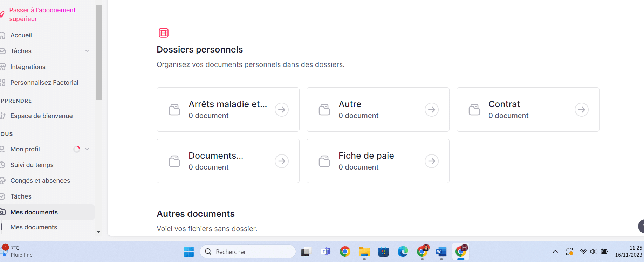Image resolution: width=644 pixels, height=262 pixels.
Task: Click the sidebar vertical scrollbar thumb
Action: (98, 53)
